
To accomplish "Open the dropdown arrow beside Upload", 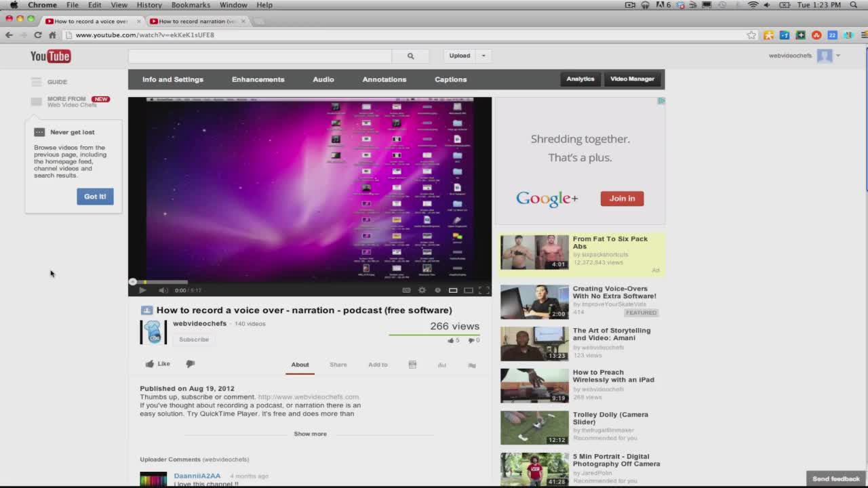I will pos(484,56).
